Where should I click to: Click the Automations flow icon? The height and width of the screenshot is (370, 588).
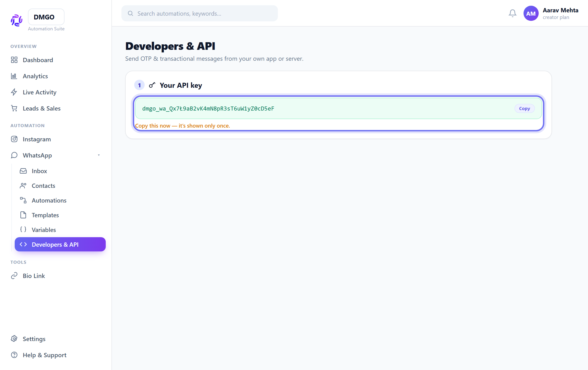(x=23, y=200)
